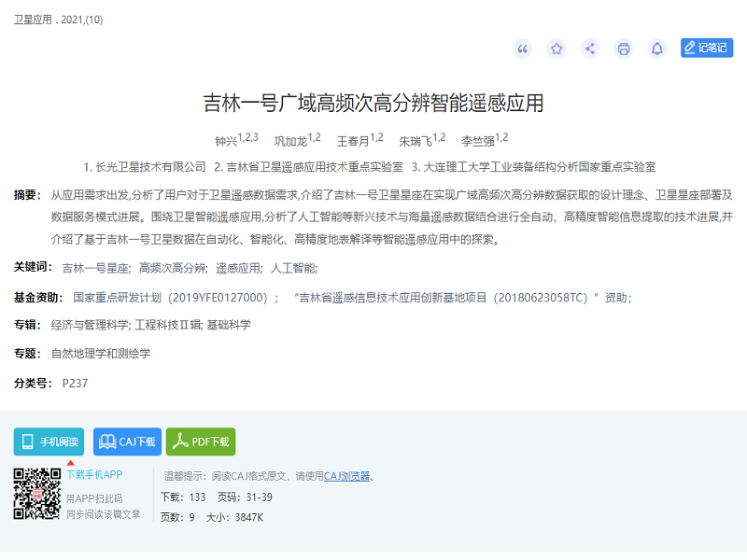Viewport: 747px width, 560px height.
Task: Open author 钟兴's profile
Action: point(226,141)
